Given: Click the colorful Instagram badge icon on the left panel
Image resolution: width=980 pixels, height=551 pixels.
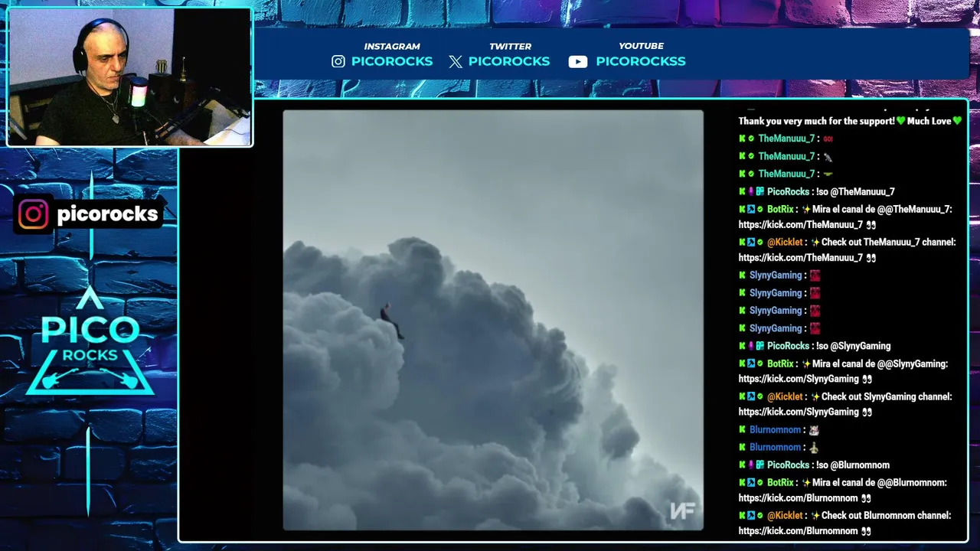Looking at the screenshot, I should click(33, 214).
